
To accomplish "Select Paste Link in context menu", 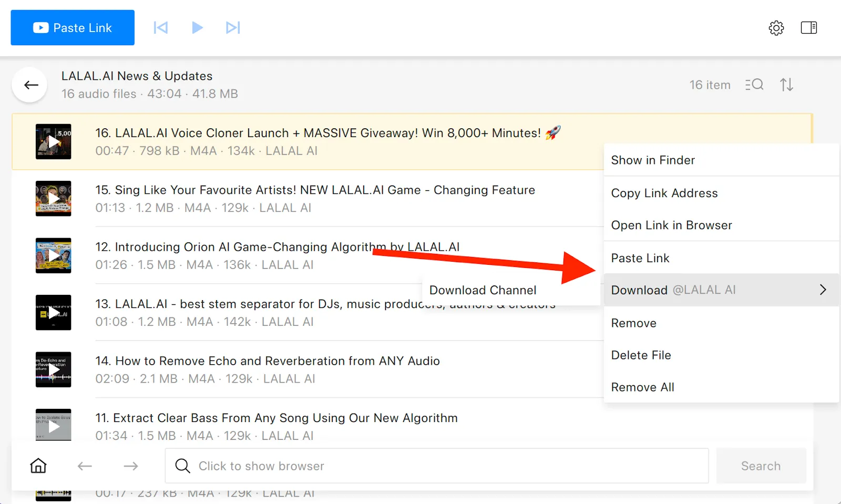I will [x=721, y=258].
